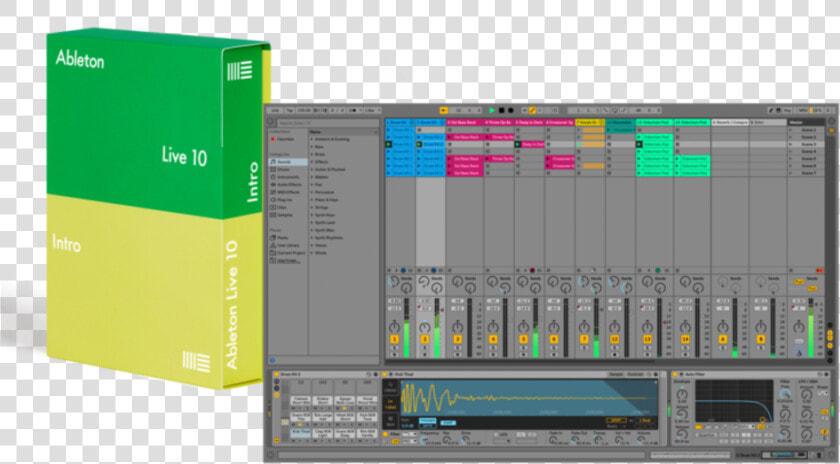Select the Sounds category icon
The width and height of the screenshot is (840, 464).
click(x=273, y=162)
